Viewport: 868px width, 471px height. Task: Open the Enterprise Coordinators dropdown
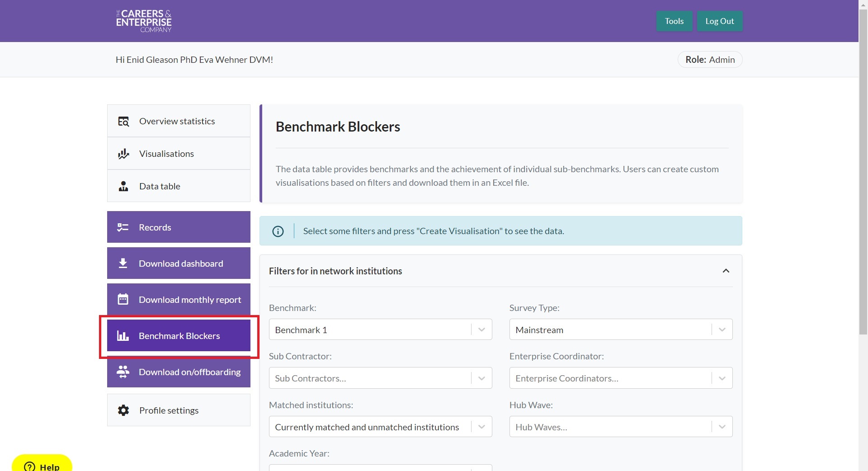(x=620, y=378)
